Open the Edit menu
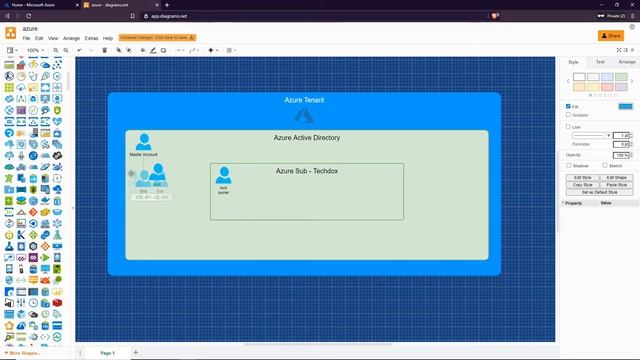 (x=39, y=38)
